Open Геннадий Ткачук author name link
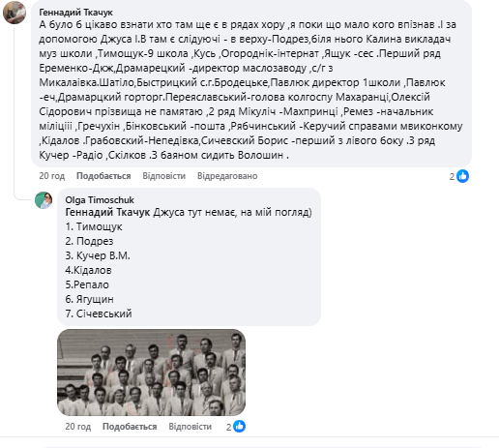 (75, 13)
